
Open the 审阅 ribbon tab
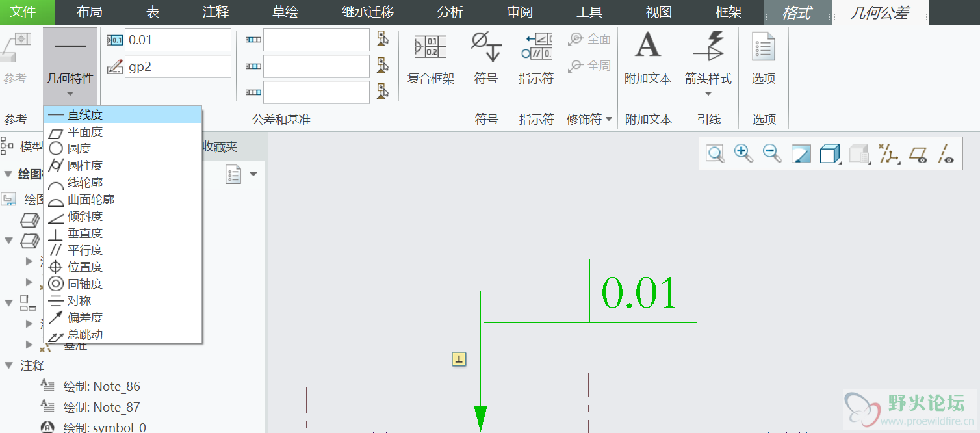pos(520,12)
